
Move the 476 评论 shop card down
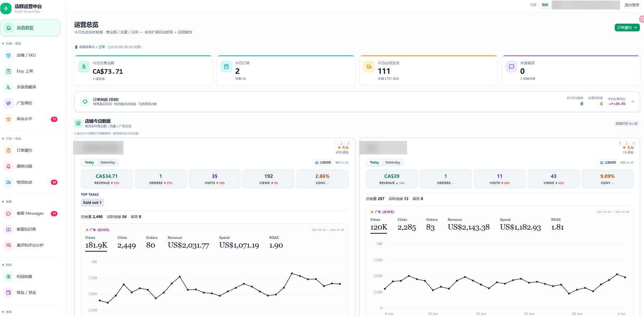342,143
